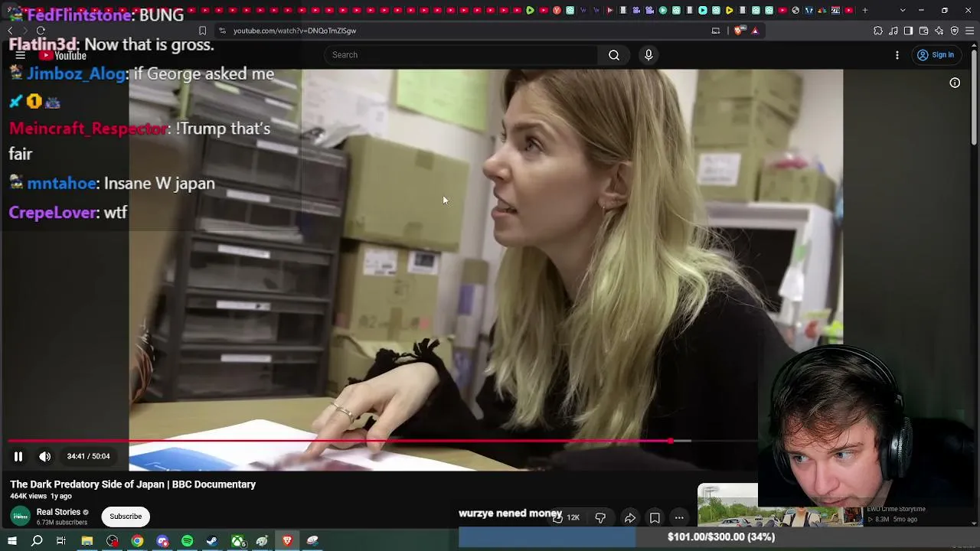
Task: Open browser extensions puzzle icon
Action: click(878, 31)
